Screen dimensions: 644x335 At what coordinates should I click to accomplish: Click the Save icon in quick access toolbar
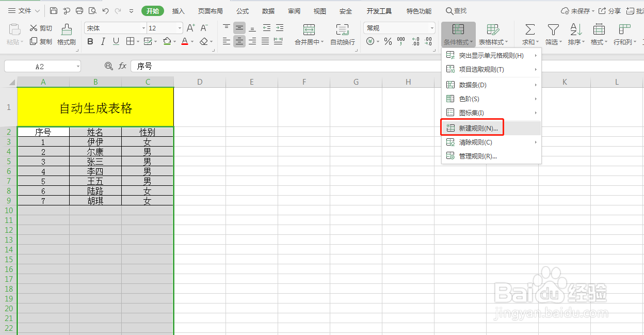click(54, 11)
